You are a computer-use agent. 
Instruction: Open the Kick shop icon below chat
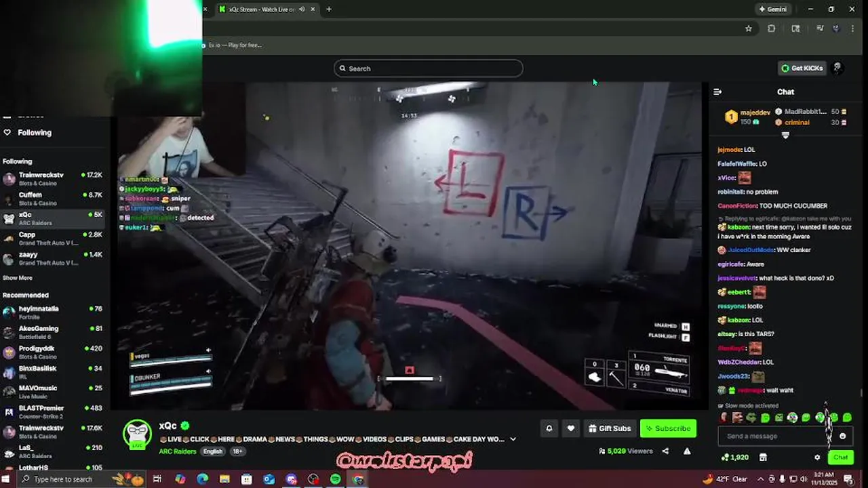(x=763, y=457)
